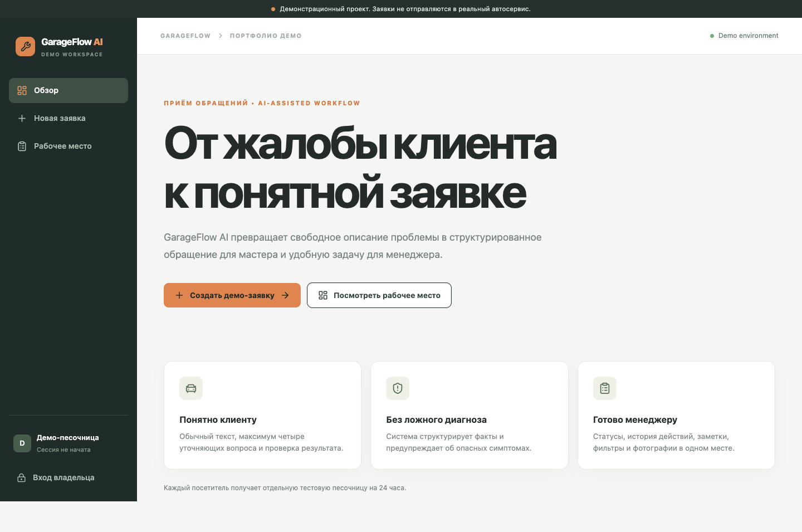This screenshot has width=802, height=532.
Task: Click the lock icon beside Вход владельца
Action: (x=22, y=477)
